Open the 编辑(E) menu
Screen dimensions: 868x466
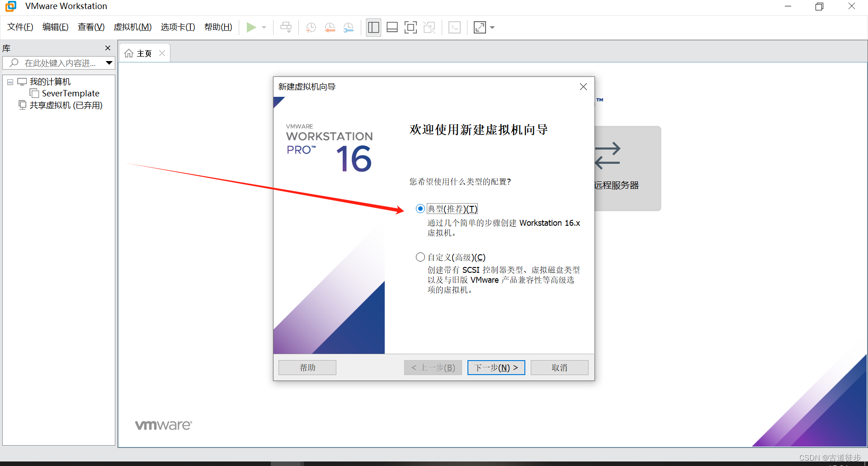pos(56,27)
